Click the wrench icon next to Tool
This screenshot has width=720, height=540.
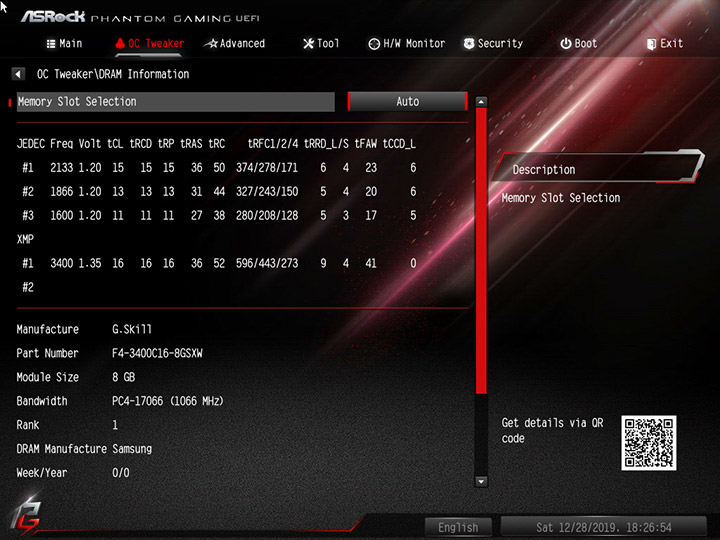[x=309, y=44]
